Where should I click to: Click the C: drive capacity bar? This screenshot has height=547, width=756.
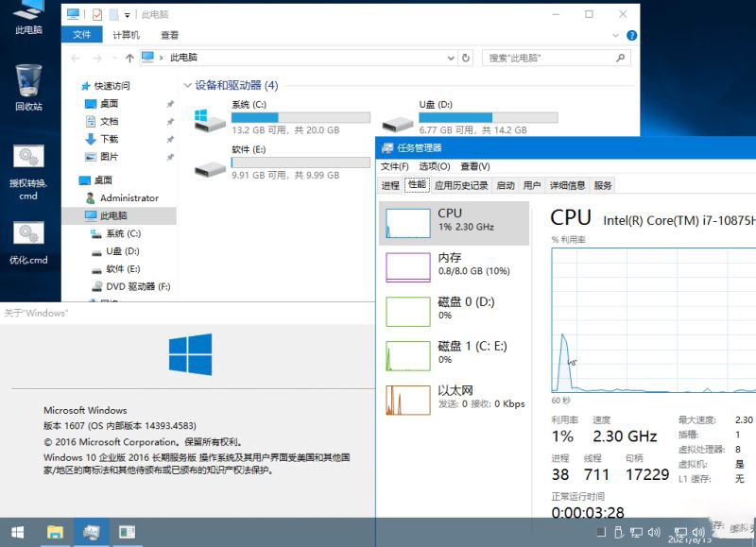tap(301, 117)
